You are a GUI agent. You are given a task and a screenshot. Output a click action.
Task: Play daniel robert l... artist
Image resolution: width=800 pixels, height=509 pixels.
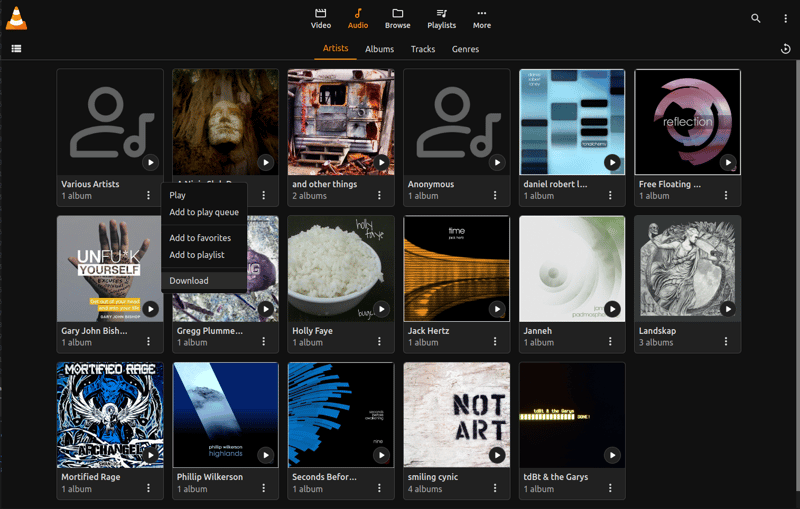612,163
